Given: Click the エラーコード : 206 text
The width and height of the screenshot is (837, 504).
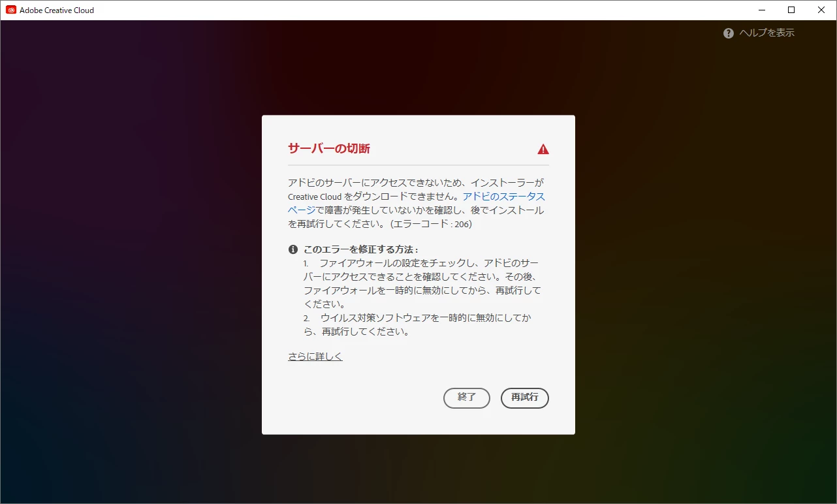Looking at the screenshot, I should 431,224.
